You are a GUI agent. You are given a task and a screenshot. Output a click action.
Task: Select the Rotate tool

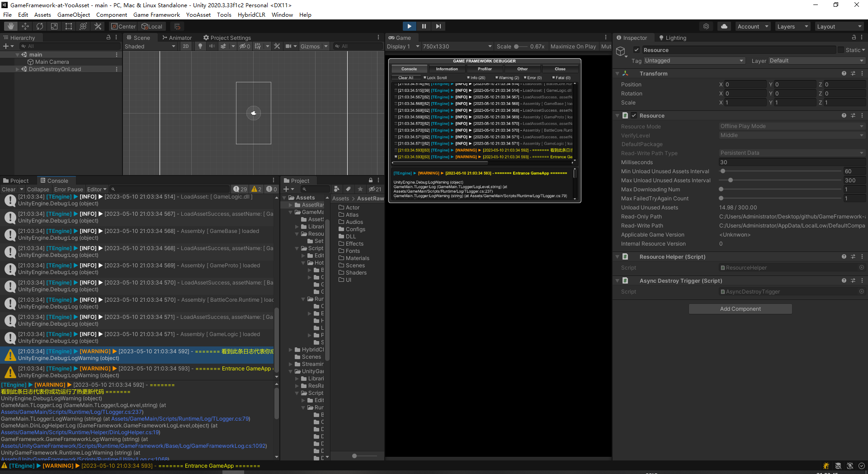tap(40, 26)
